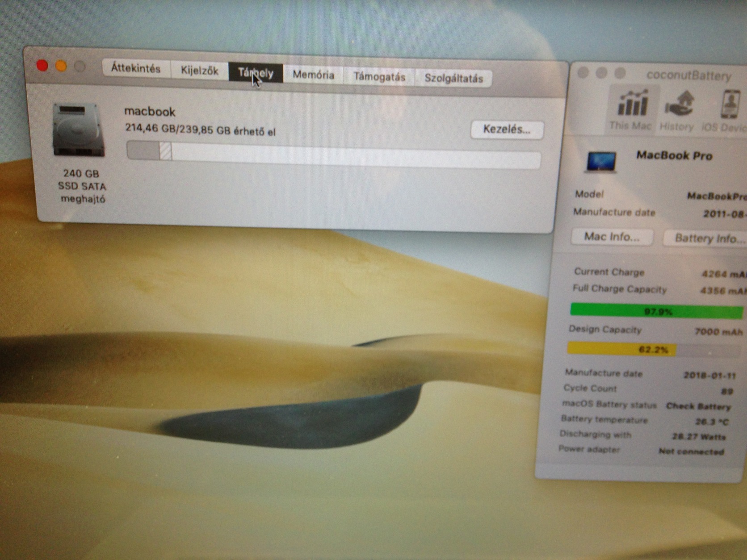Minimize the system information window
Viewport: 747px width, 560px height.
pos(61,67)
